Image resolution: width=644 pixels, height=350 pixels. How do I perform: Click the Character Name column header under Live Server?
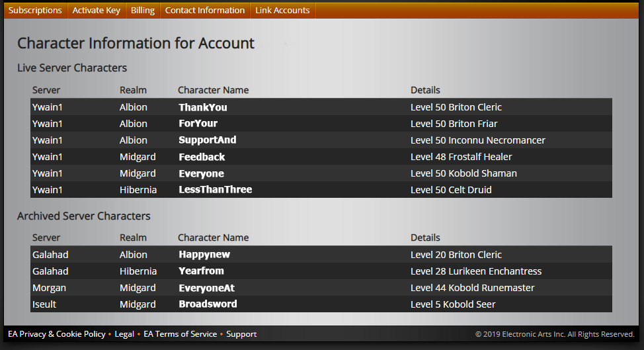coord(213,90)
